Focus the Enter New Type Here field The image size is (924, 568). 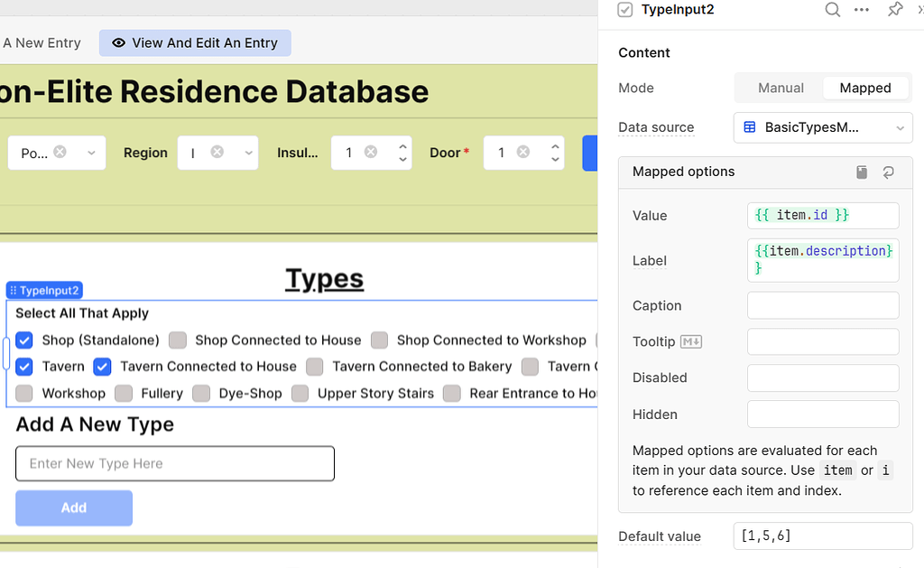tap(175, 463)
